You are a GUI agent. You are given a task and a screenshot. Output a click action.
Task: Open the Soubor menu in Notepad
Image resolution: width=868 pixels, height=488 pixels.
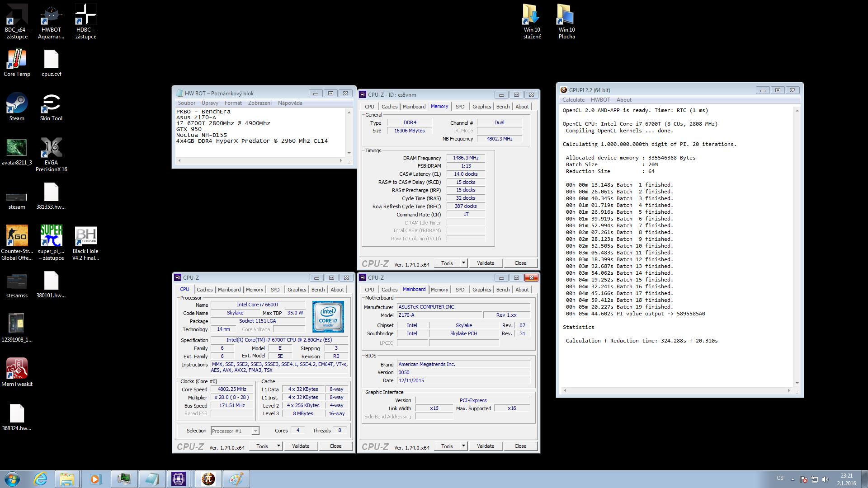(x=186, y=103)
